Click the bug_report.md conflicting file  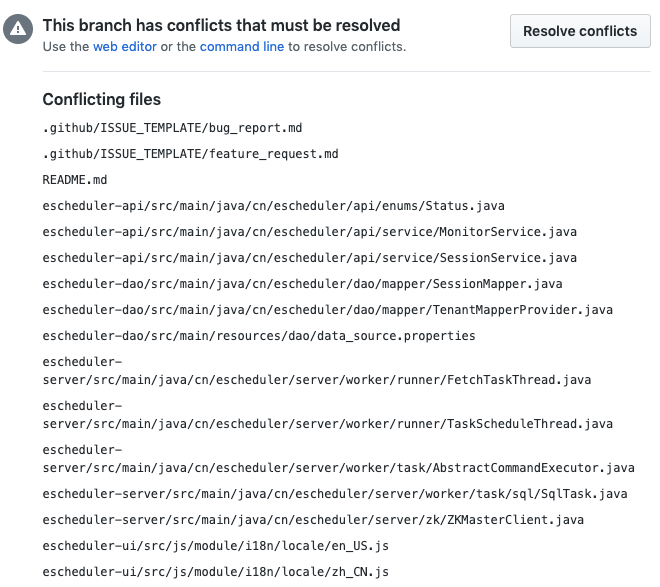coord(172,128)
